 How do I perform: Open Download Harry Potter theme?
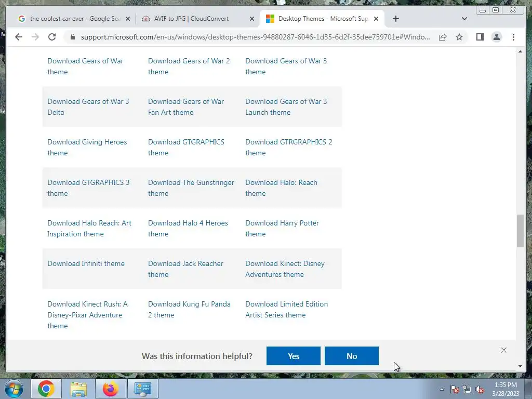point(282,229)
